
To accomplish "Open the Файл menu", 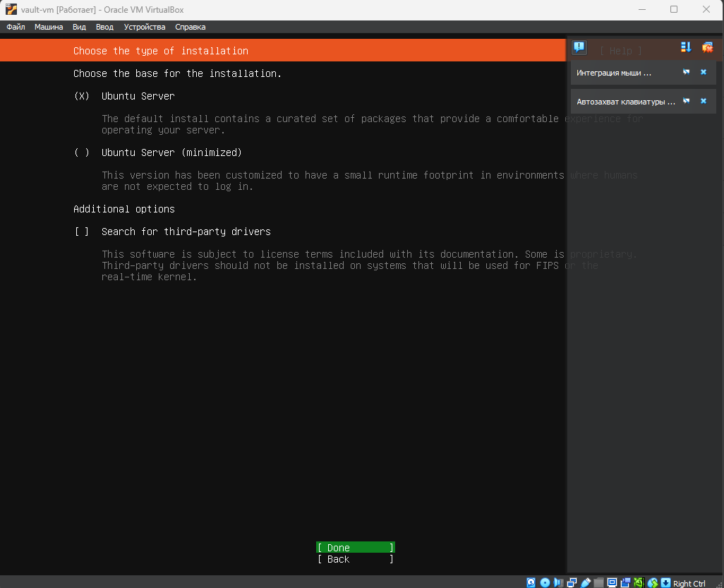I will (16, 27).
